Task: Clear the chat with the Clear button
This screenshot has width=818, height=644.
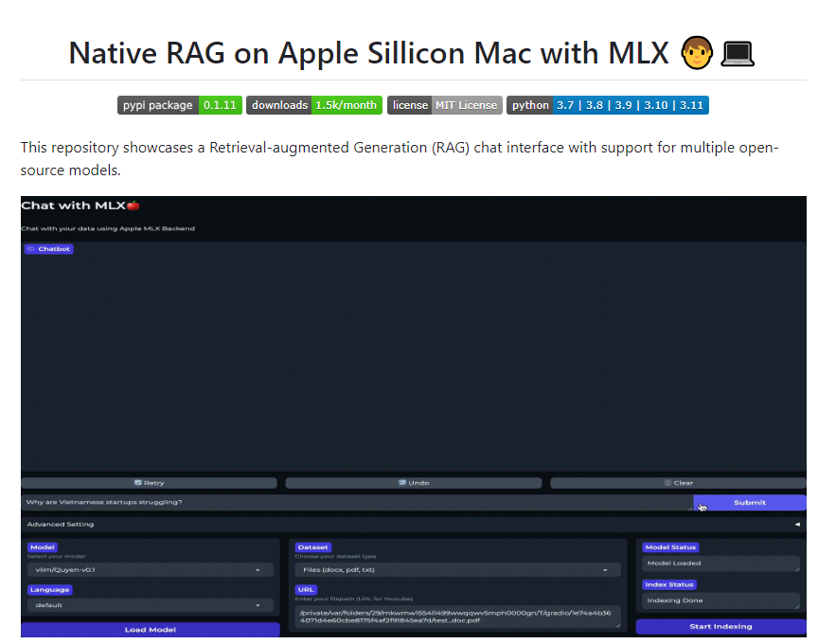Action: pyautogui.click(x=678, y=483)
